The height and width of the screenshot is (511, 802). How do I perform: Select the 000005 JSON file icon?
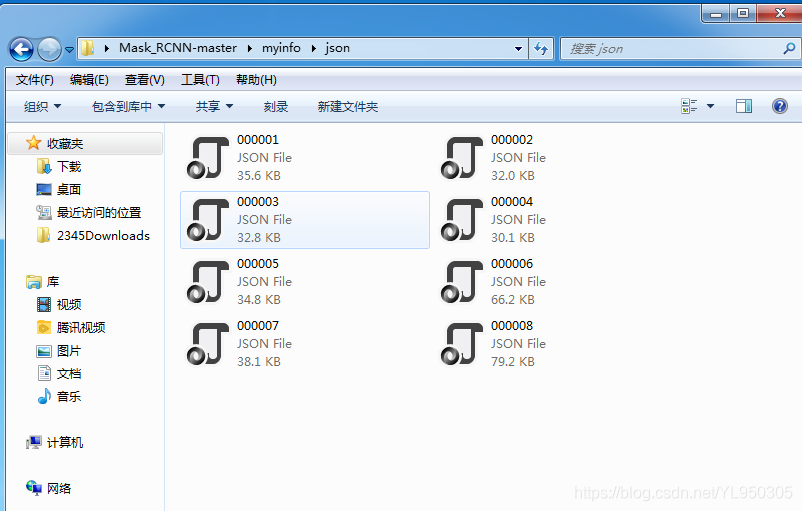coord(207,281)
